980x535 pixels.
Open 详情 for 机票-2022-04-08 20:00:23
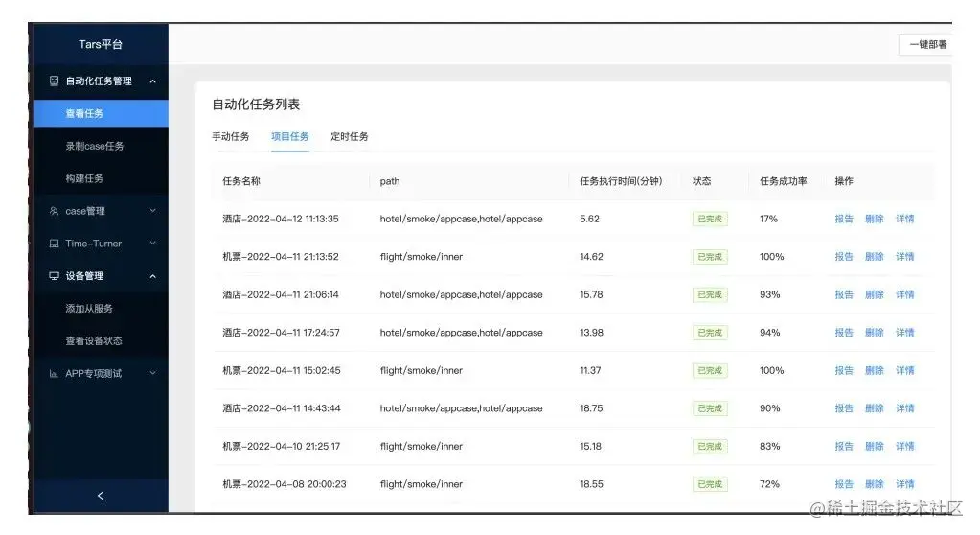[x=905, y=484]
